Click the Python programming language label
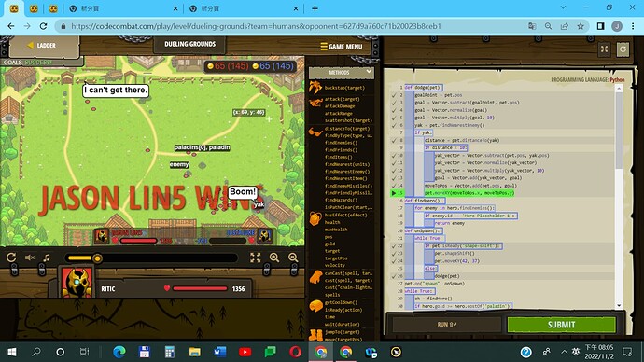Viewport: 644px width, 362px height. click(x=617, y=79)
